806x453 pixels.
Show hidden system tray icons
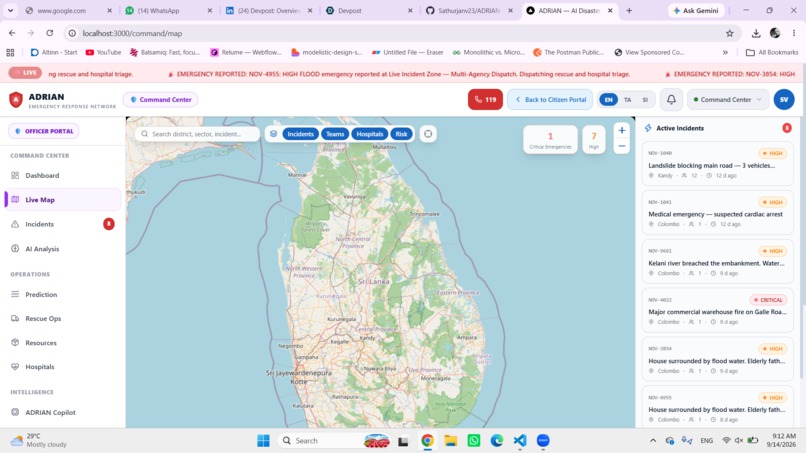point(653,441)
